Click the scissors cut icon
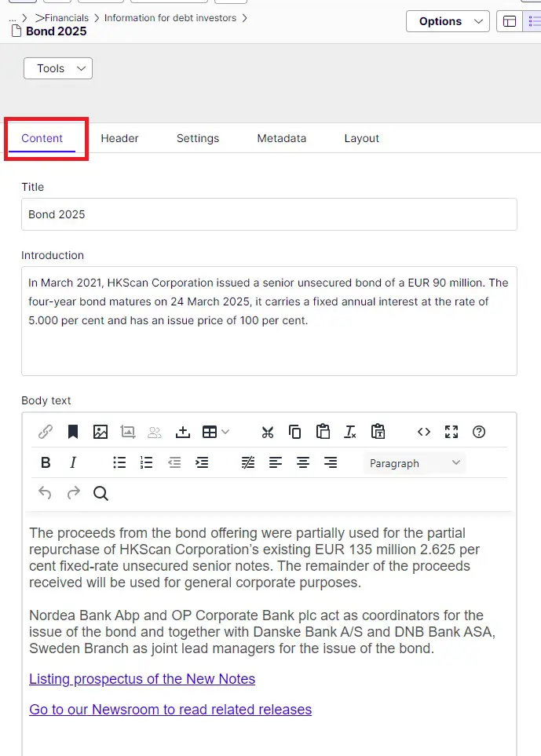541x756 pixels. (268, 432)
